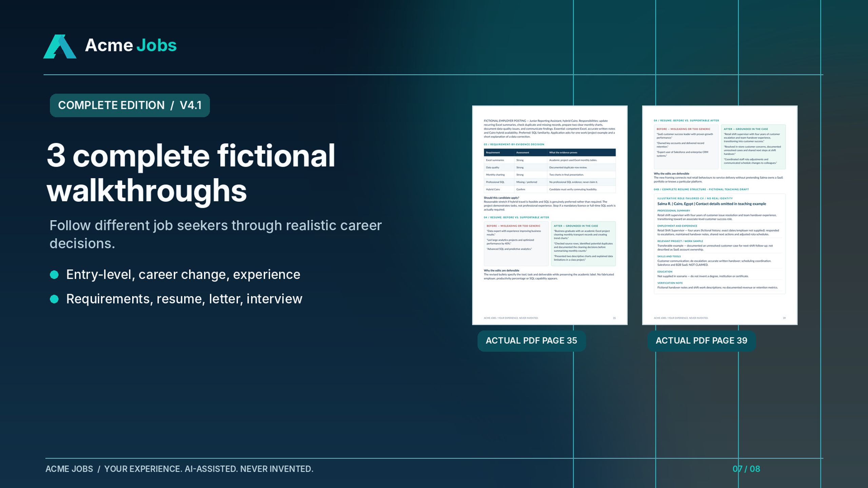Click the 'Follow different job seekers' subtitle
The image size is (868, 488).
(x=216, y=234)
